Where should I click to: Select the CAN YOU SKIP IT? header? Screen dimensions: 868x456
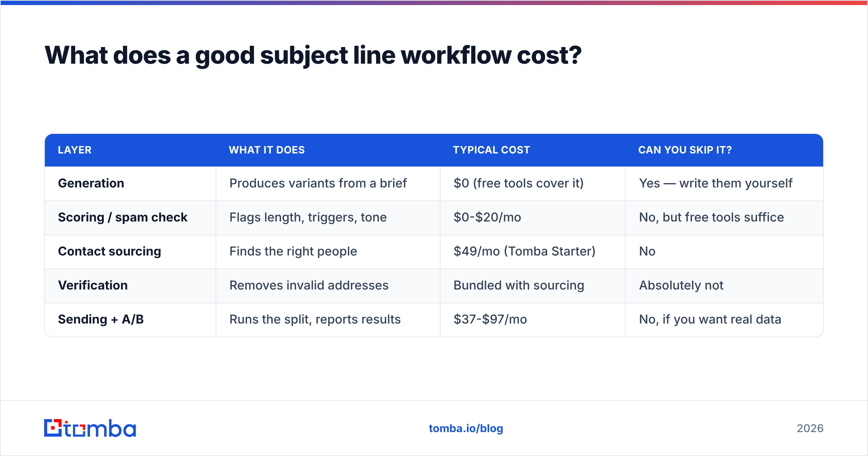(x=685, y=150)
